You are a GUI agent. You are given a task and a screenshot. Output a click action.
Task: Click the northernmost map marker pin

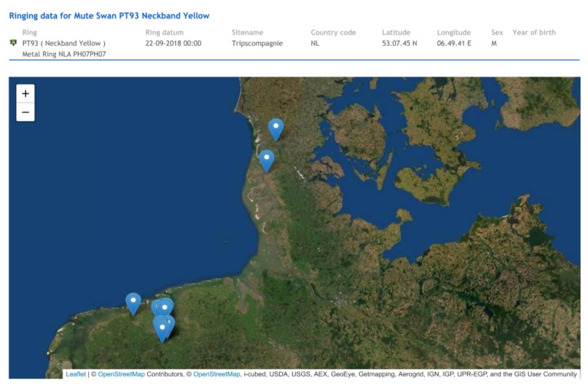tap(276, 130)
